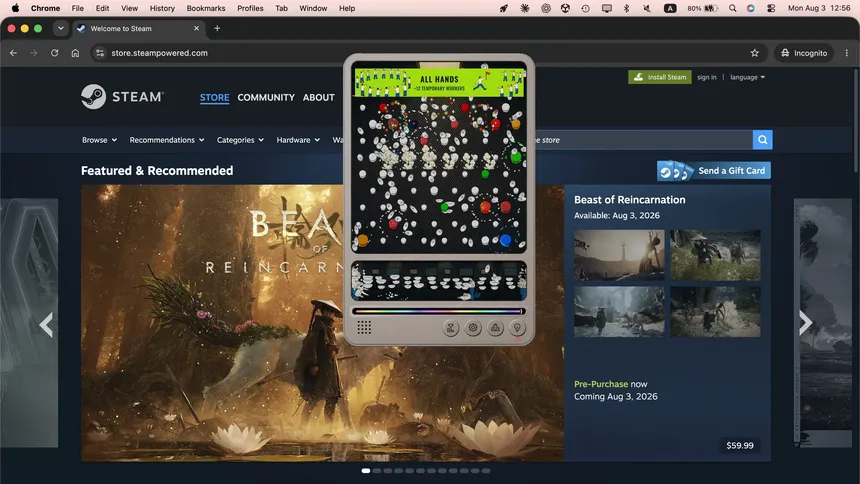Select the first carousel page dot
Image resolution: width=860 pixels, height=484 pixels.
366,471
